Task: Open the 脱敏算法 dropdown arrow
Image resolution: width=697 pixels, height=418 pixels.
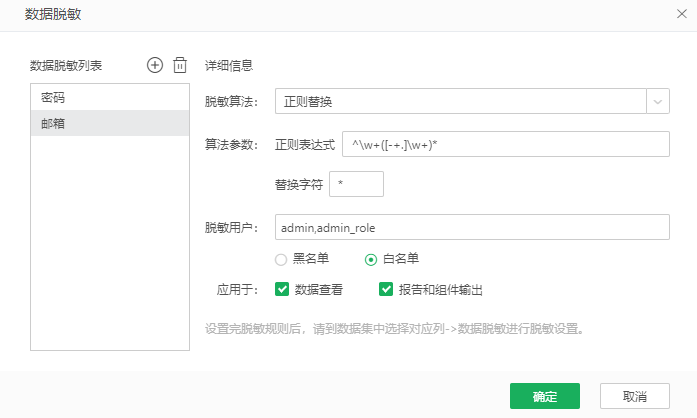Action: [x=658, y=101]
